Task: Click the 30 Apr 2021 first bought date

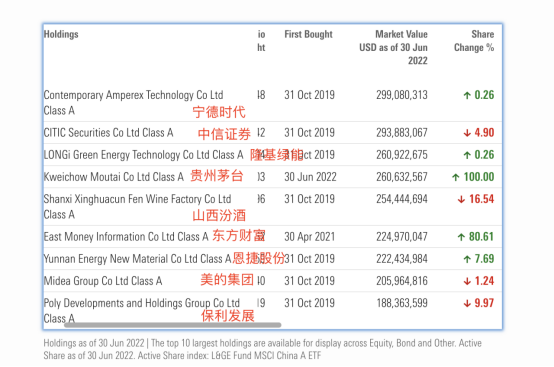Action: point(310,237)
